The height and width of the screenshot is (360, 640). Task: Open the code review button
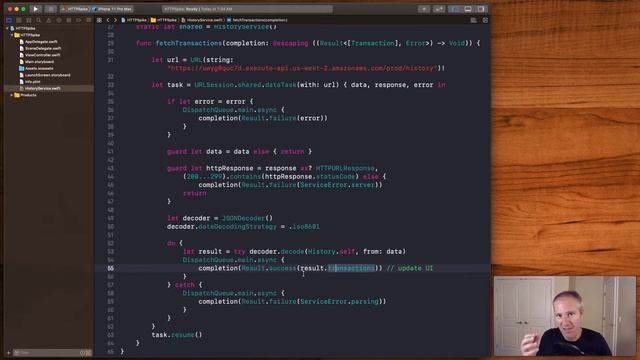pos(439,9)
